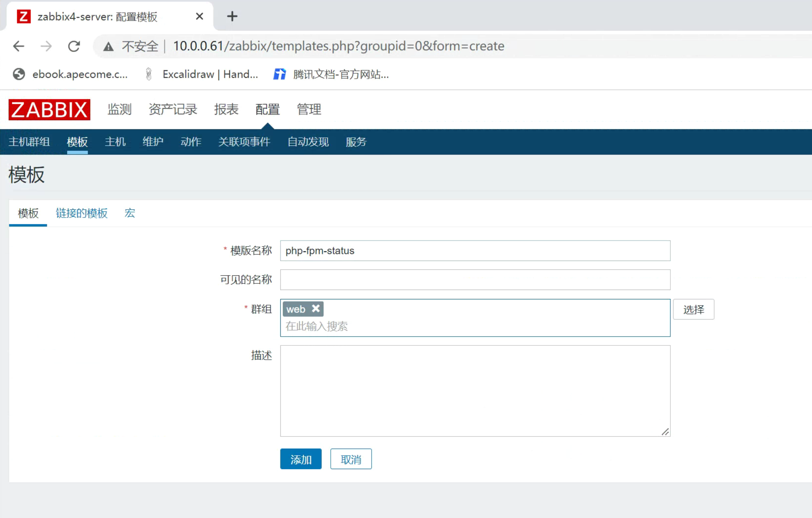The image size is (812, 518).
Task: Go to 主机群组 submenu
Action: [x=29, y=142]
